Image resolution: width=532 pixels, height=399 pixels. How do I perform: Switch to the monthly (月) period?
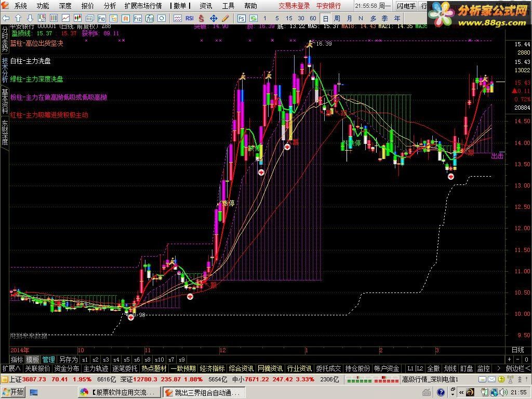tap(349, 18)
